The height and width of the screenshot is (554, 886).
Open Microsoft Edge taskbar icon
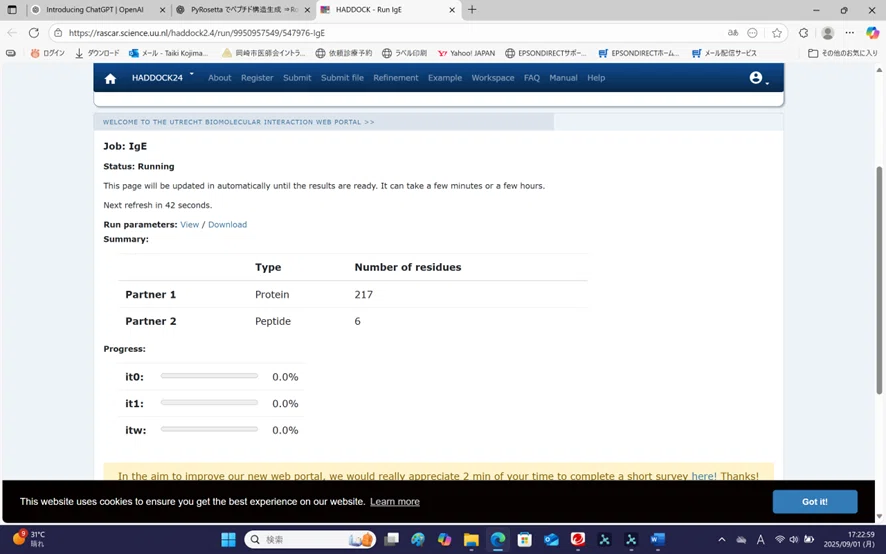(498, 539)
